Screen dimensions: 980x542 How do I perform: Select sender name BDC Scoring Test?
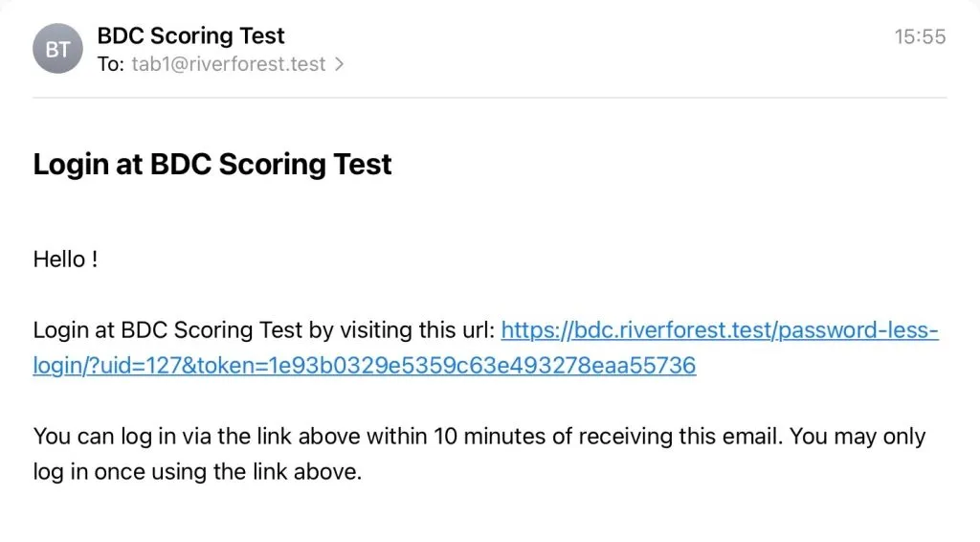coord(190,36)
